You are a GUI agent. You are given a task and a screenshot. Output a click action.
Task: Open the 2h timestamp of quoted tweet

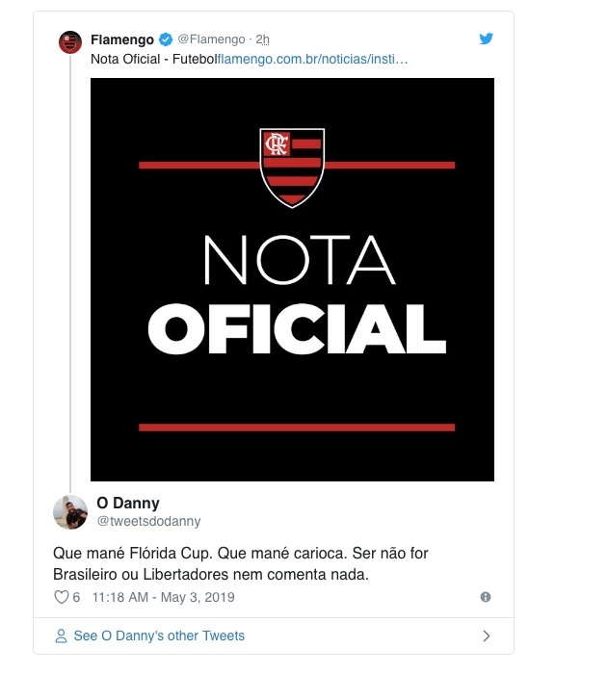262,39
